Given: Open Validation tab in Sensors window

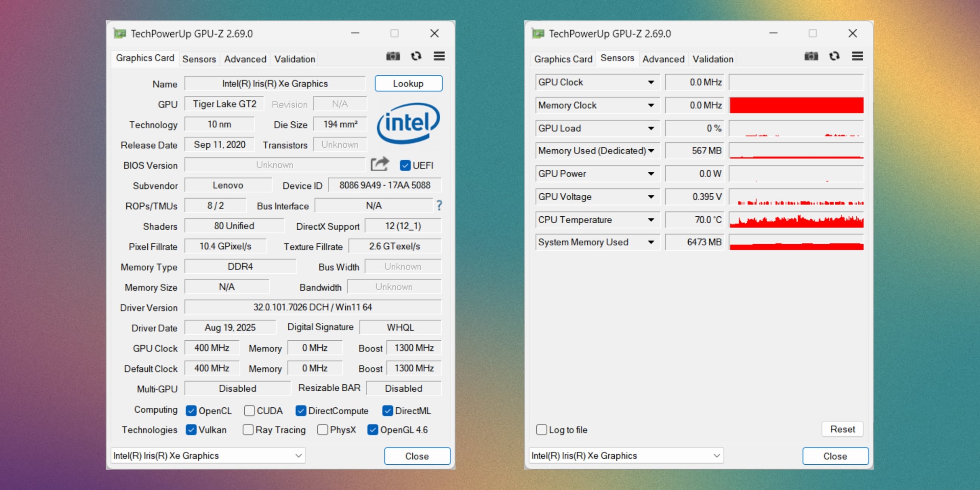Looking at the screenshot, I should coord(712,59).
